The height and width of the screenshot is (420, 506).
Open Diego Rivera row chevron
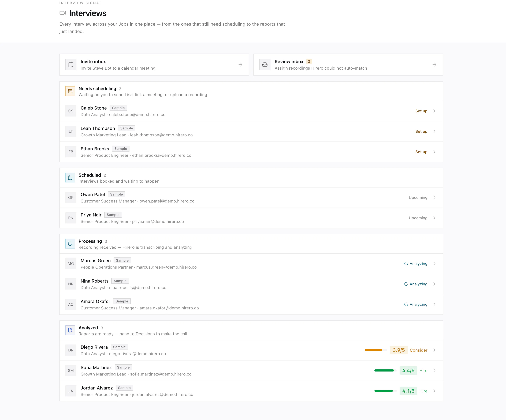(x=434, y=350)
